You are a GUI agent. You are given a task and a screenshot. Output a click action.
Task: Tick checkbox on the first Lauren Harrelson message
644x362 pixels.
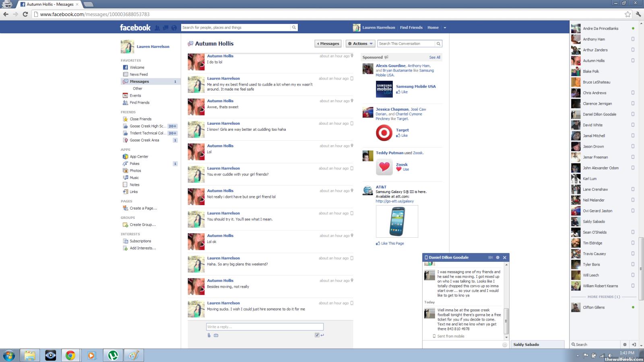(352, 78)
